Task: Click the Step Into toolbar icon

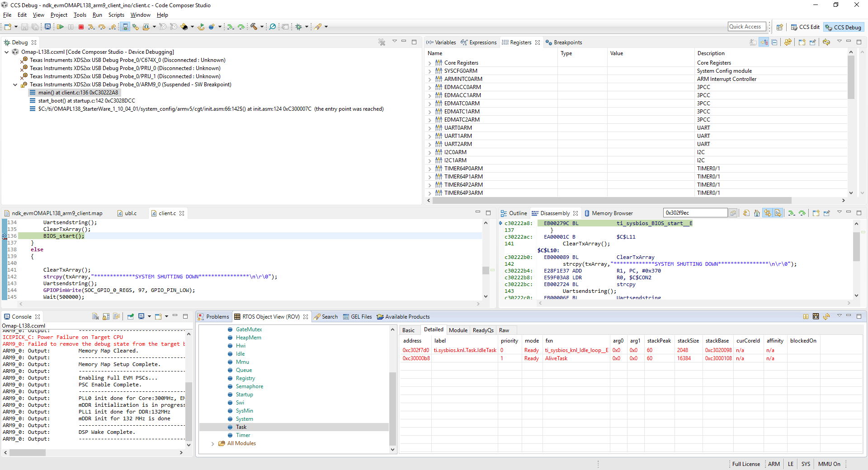Action: pos(91,27)
